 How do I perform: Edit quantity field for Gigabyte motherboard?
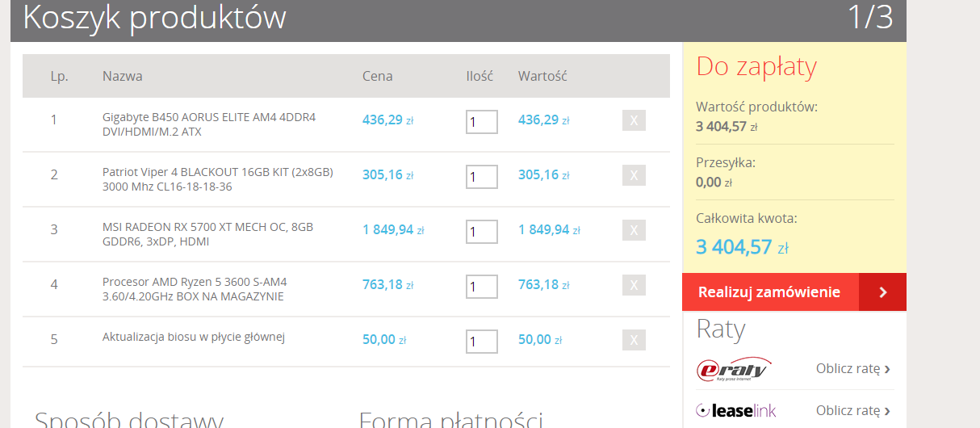pos(481,122)
